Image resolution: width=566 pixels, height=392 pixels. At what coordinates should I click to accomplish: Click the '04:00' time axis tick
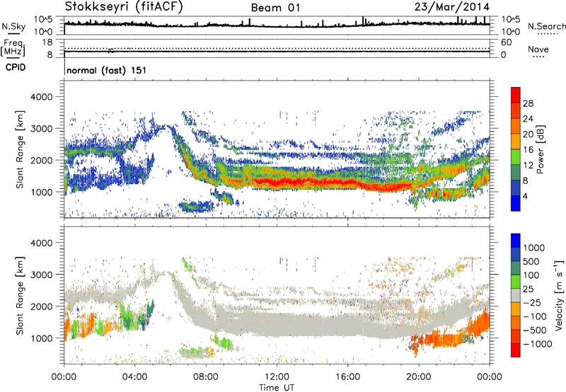click(135, 377)
